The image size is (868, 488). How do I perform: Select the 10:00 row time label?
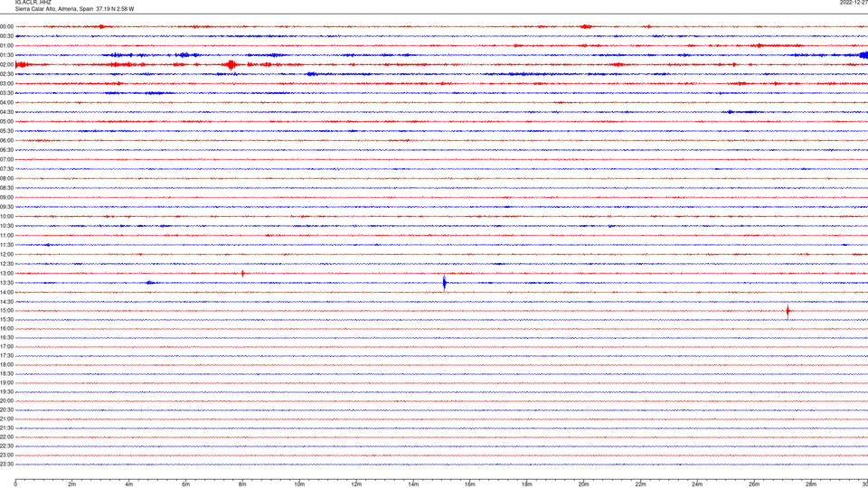click(x=6, y=216)
